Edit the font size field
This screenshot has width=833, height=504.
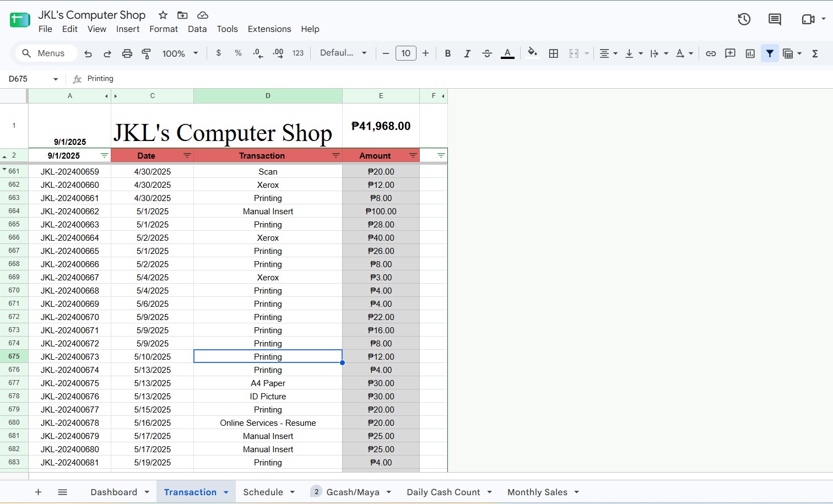pos(406,53)
